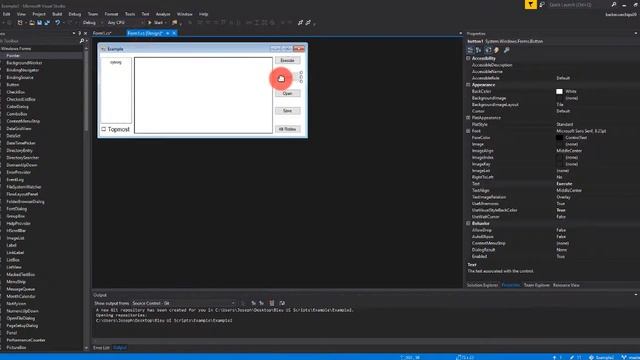Viewport: 640px width, 360px height.
Task: Open the Build menu
Action: 57,14
